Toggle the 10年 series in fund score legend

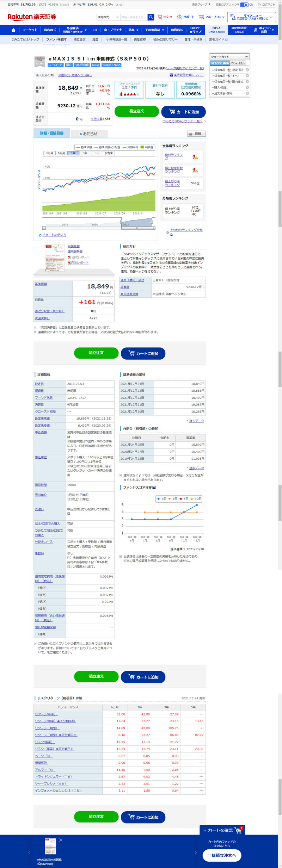click(x=196, y=499)
